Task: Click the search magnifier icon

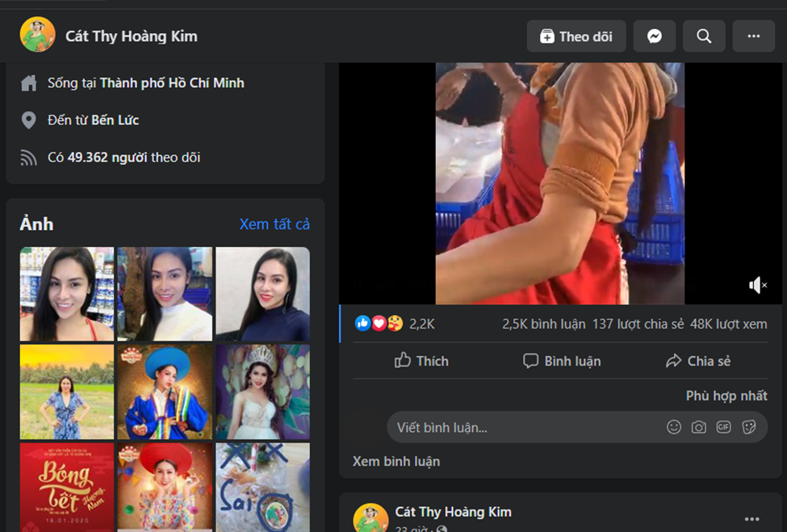Action: point(704,36)
